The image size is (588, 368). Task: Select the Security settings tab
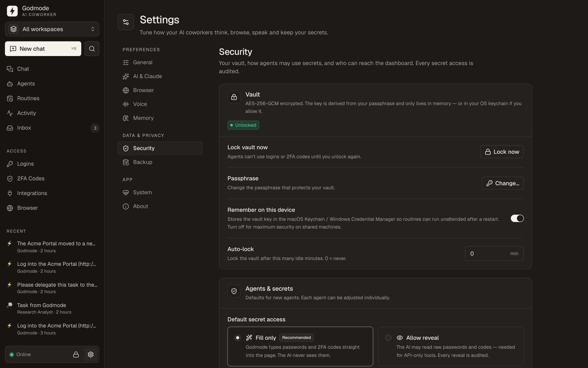pyautogui.click(x=160, y=148)
